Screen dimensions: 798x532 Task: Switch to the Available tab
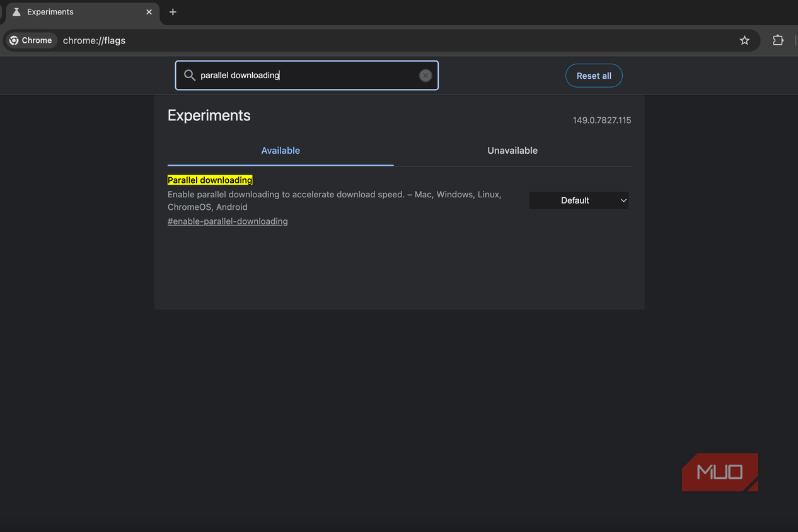280,151
